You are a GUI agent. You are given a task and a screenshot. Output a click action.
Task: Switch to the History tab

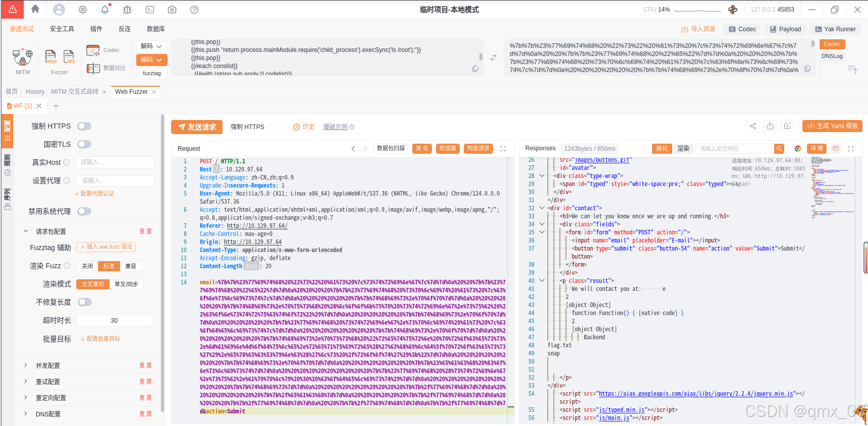coord(35,92)
